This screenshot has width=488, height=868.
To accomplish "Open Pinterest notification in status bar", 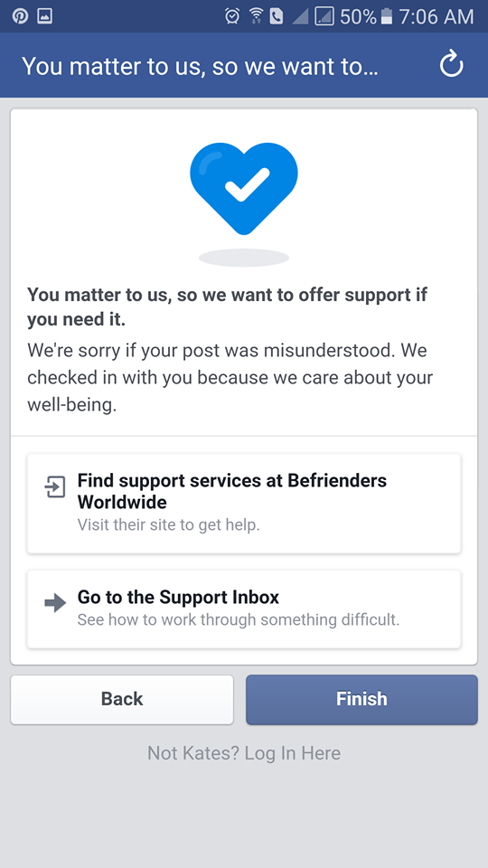I will (x=21, y=16).
